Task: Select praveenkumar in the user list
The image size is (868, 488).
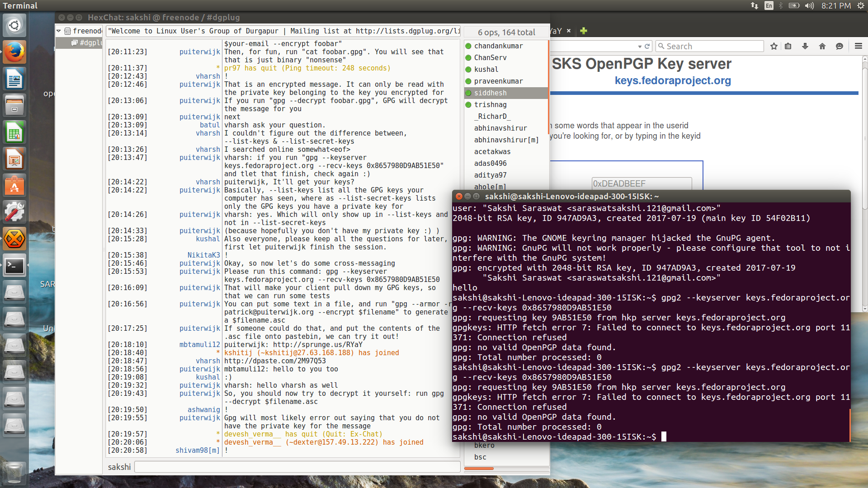Action: [506, 81]
